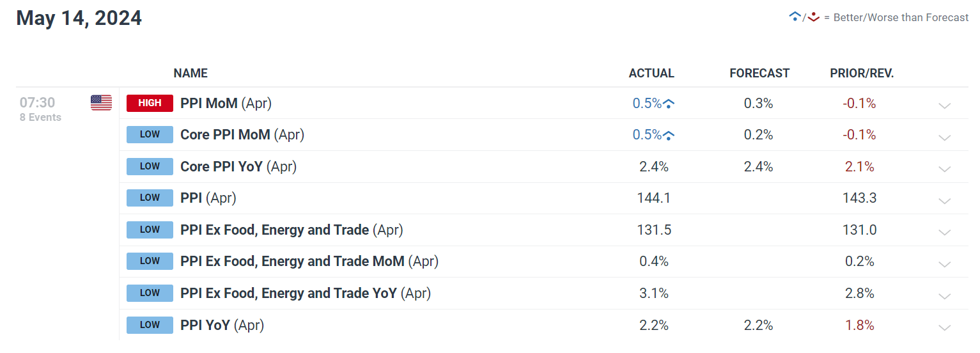Click the ACTUAL column header
This screenshot has width=980, height=353.
(651, 74)
